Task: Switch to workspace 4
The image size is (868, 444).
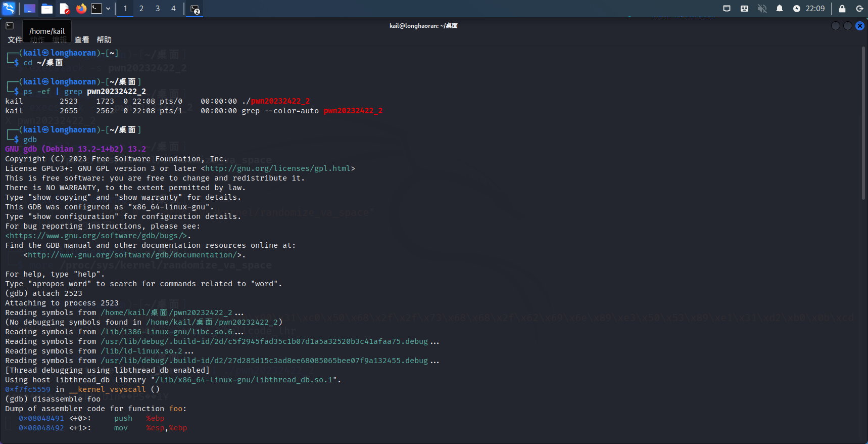Action: 173,9
